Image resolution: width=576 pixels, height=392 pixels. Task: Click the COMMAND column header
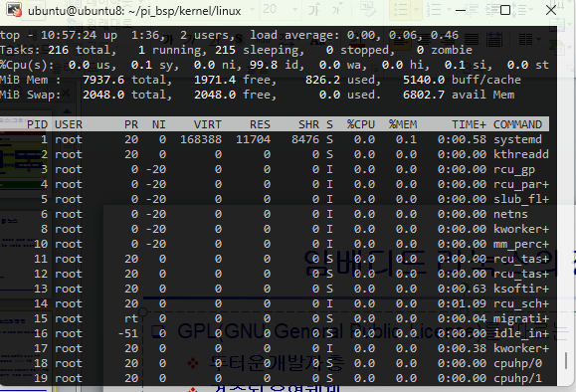517,124
